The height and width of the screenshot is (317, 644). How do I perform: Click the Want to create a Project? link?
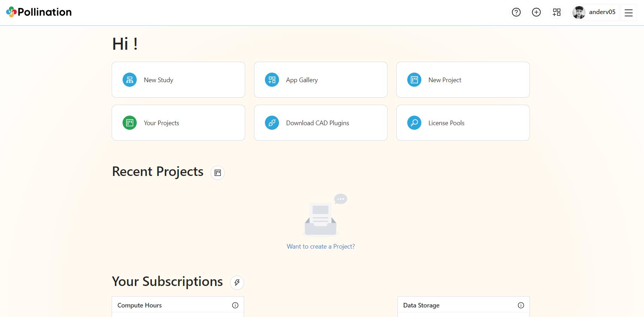[x=321, y=246]
